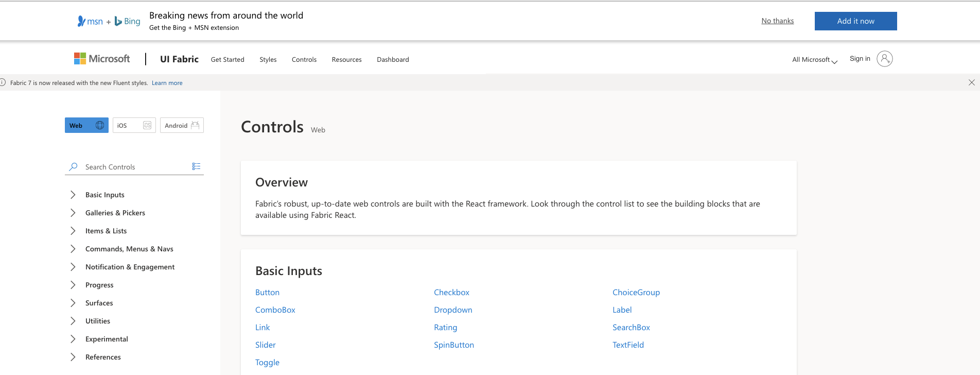980x375 pixels.
Task: Go to the Get Started page
Action: pyautogui.click(x=227, y=60)
